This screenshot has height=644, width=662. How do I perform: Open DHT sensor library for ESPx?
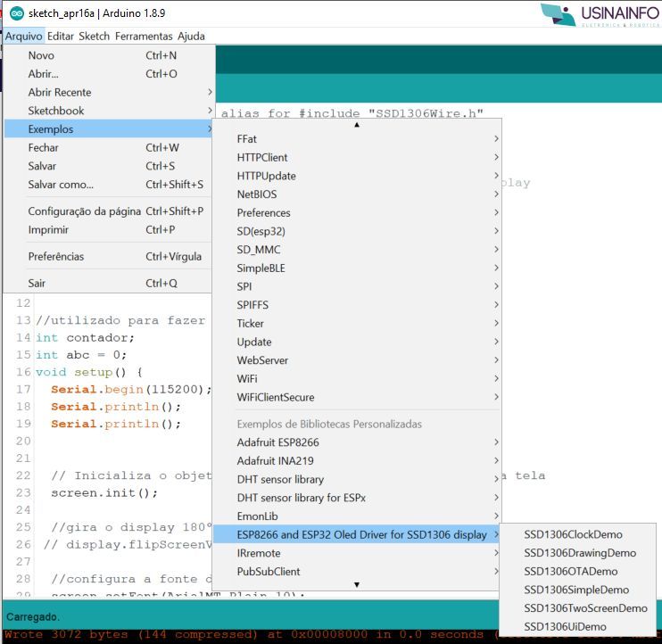(357, 498)
